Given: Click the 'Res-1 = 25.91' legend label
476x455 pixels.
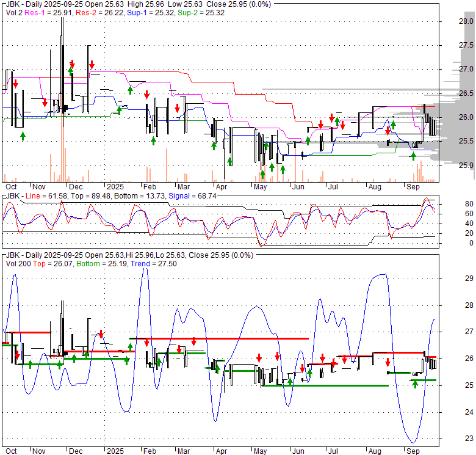Looking at the screenshot, I should coord(49,13).
